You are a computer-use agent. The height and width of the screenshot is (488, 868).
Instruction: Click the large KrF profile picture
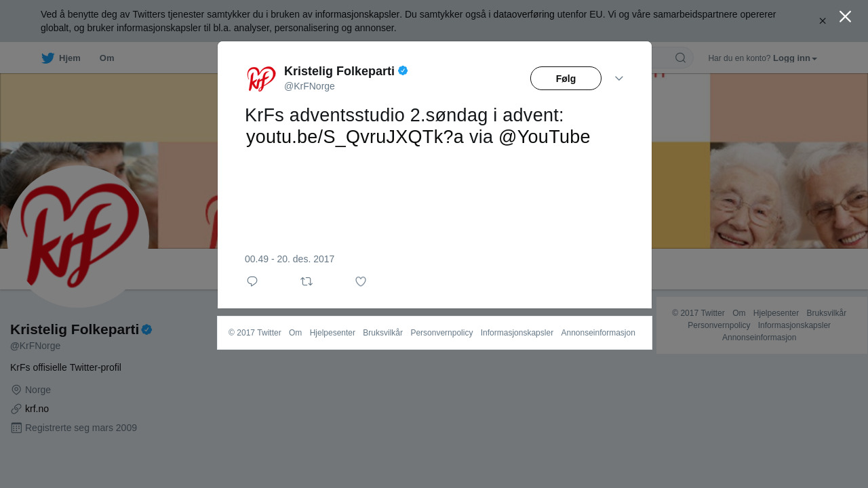[x=78, y=237]
